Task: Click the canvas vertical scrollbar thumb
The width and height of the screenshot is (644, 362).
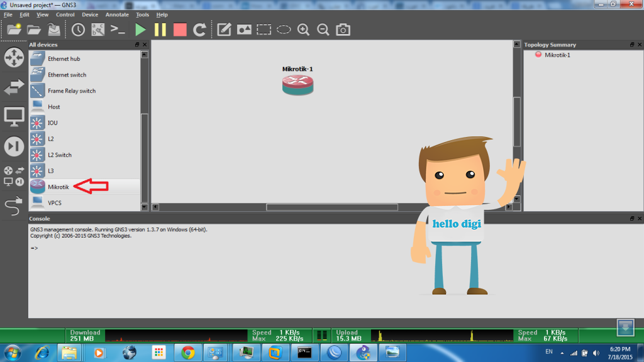Action: click(x=517, y=121)
